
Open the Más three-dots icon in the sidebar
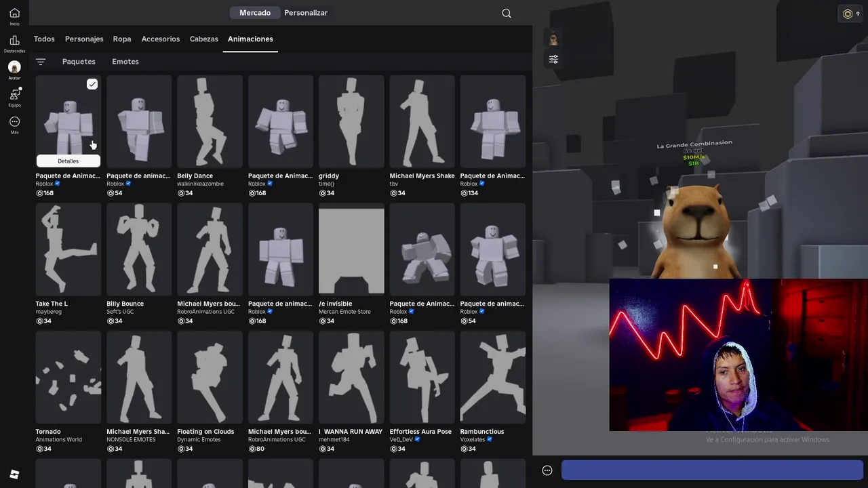14,121
